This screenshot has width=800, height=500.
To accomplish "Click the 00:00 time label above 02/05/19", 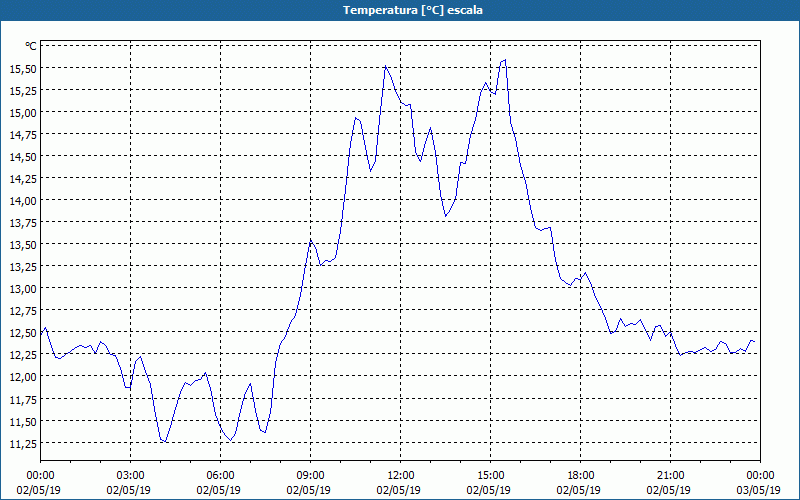I will 40,476.
